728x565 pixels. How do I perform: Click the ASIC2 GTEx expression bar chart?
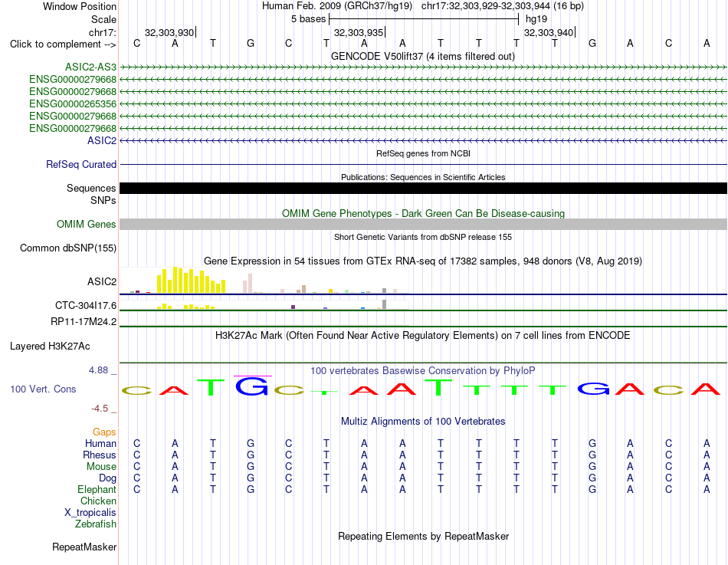264,280
